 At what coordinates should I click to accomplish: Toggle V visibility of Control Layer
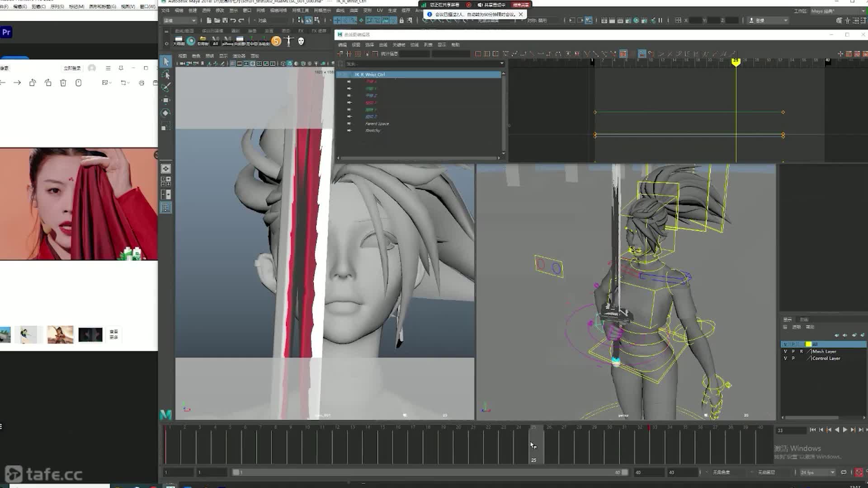[x=785, y=358]
